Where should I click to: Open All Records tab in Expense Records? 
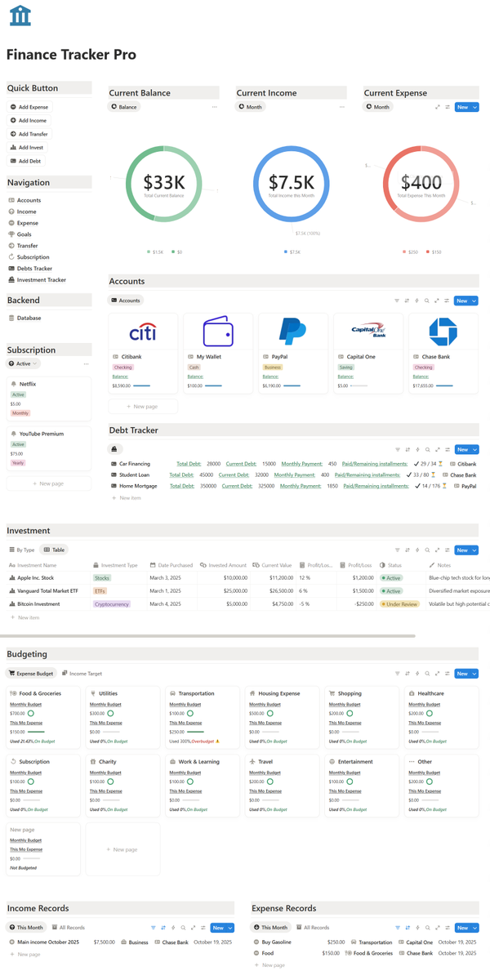[x=313, y=928]
